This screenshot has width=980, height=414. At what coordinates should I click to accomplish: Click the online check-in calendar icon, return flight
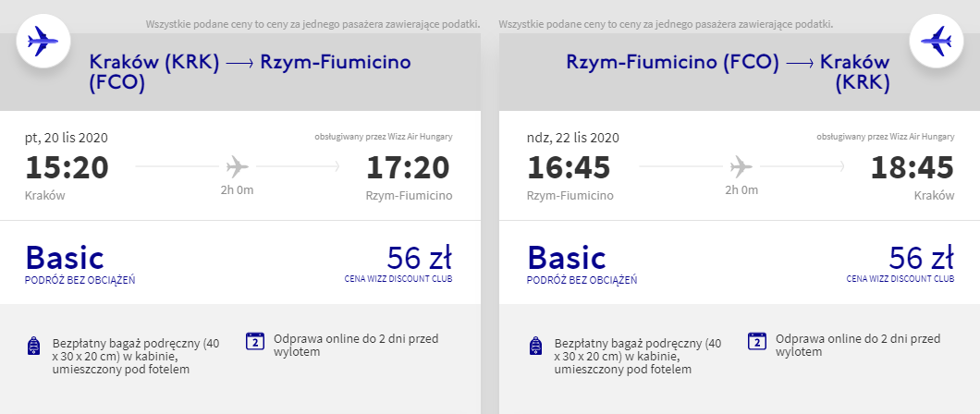757,341
